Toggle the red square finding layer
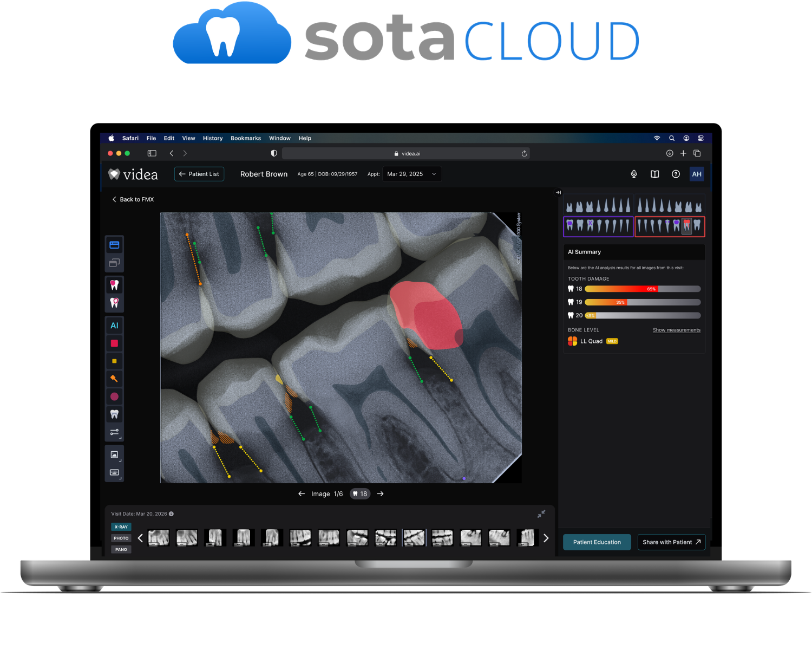 point(114,343)
